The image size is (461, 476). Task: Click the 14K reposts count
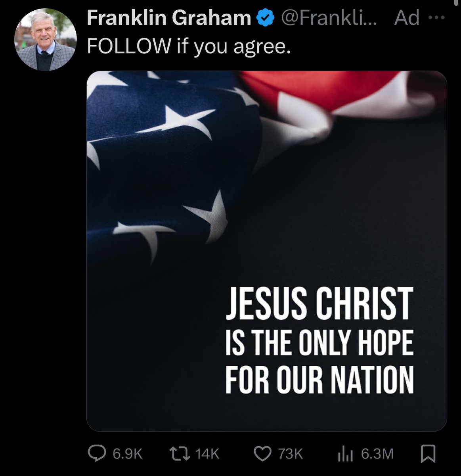207,454
